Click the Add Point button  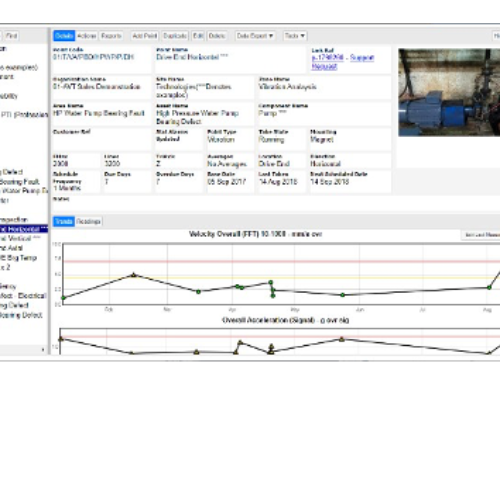tap(145, 36)
